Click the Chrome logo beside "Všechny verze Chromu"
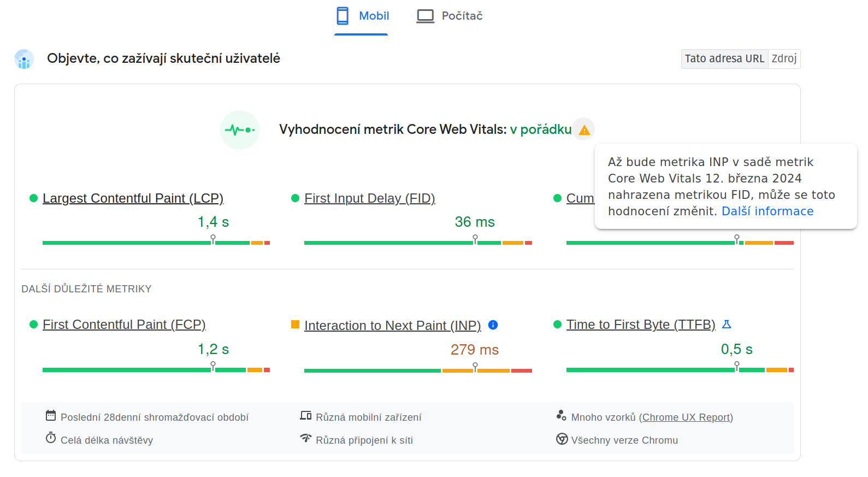The height and width of the screenshot is (477, 868). click(561, 439)
